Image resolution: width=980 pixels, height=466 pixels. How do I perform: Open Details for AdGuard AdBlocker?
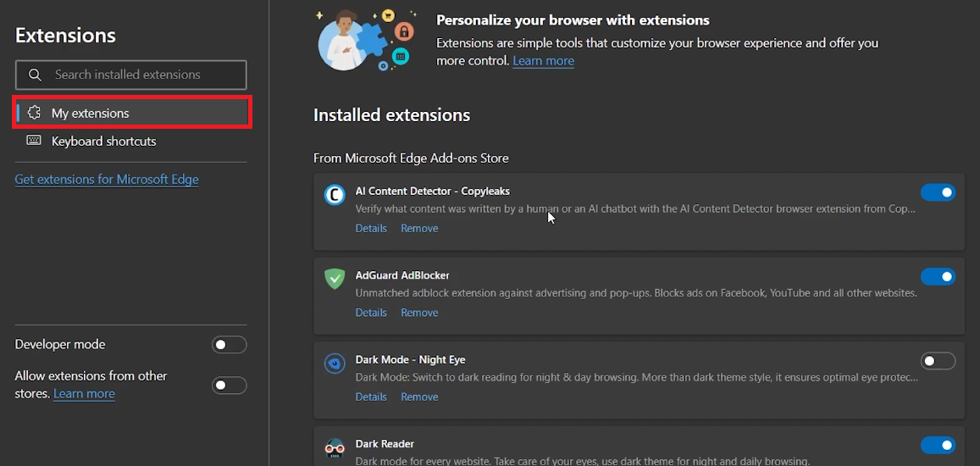(x=371, y=313)
